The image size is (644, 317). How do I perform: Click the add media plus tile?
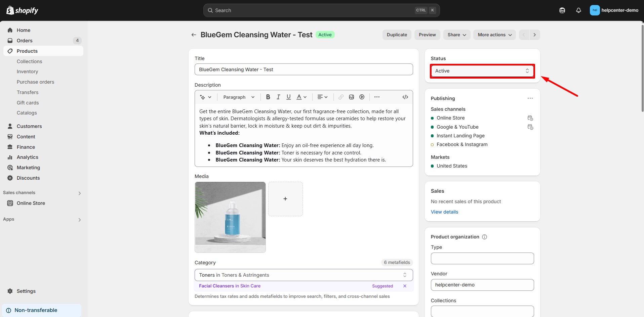click(285, 199)
